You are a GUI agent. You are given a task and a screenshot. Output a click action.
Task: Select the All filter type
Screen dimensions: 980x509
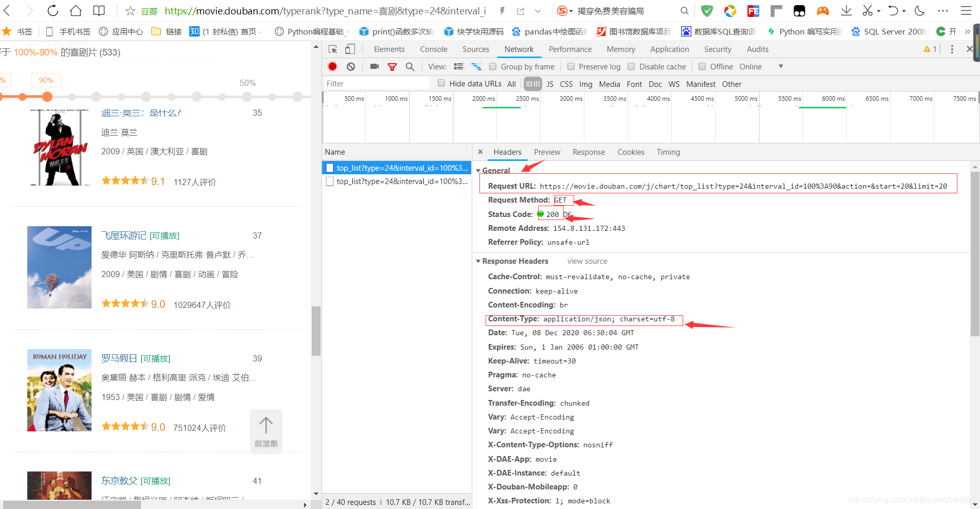511,84
